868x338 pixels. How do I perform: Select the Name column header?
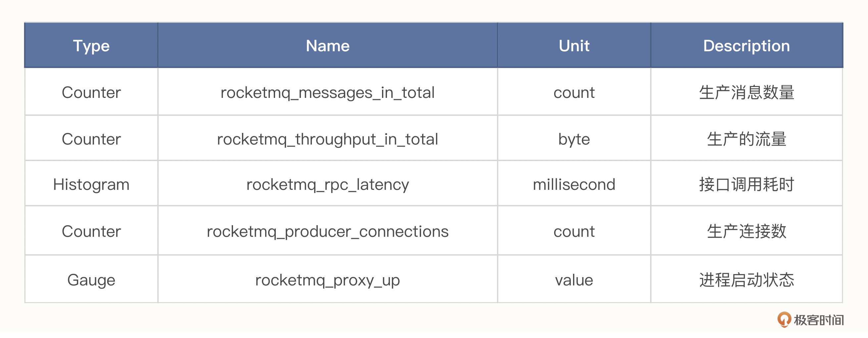tap(327, 46)
